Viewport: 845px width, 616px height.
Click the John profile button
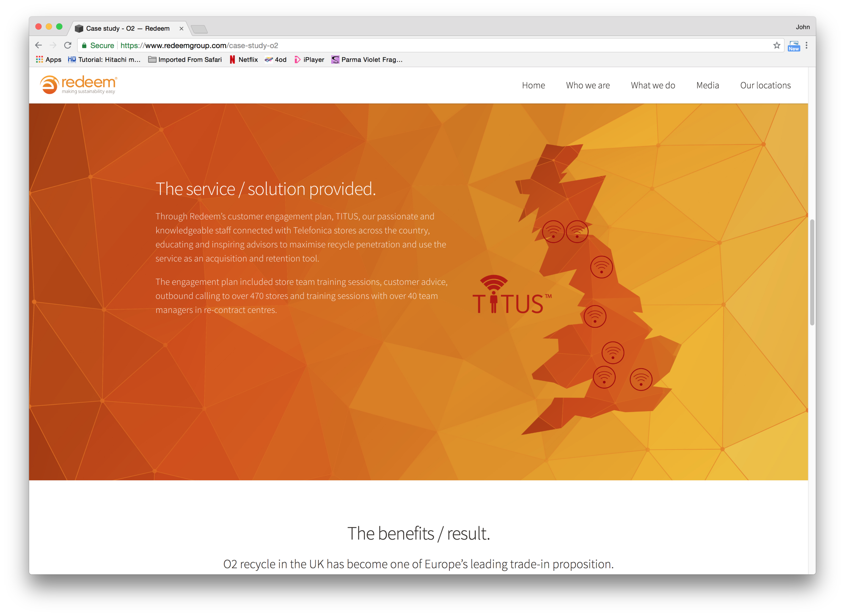click(802, 27)
